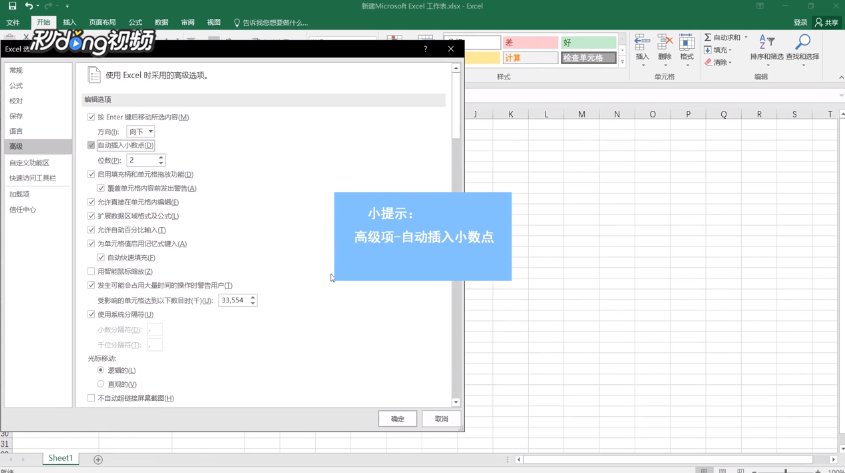Switch to the 视图 ribbon tab
The height and width of the screenshot is (473, 845).
point(214,23)
